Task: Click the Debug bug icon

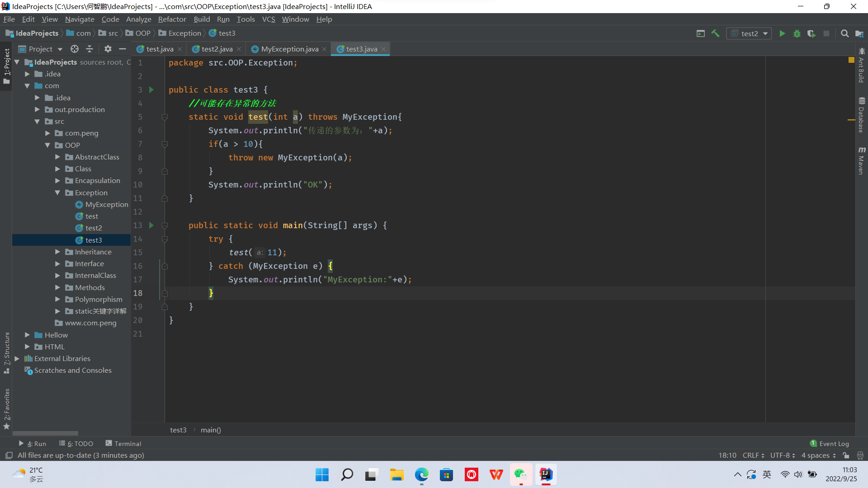Action: point(797,33)
